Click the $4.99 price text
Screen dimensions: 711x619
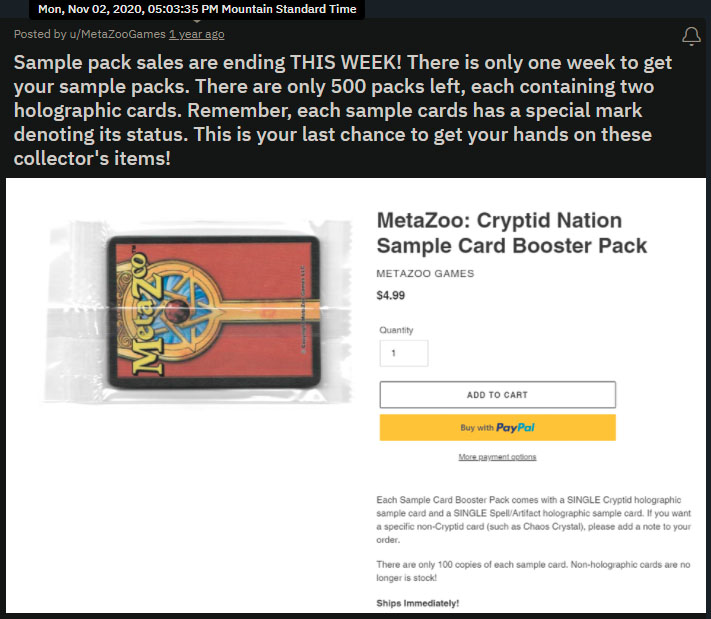(390, 296)
